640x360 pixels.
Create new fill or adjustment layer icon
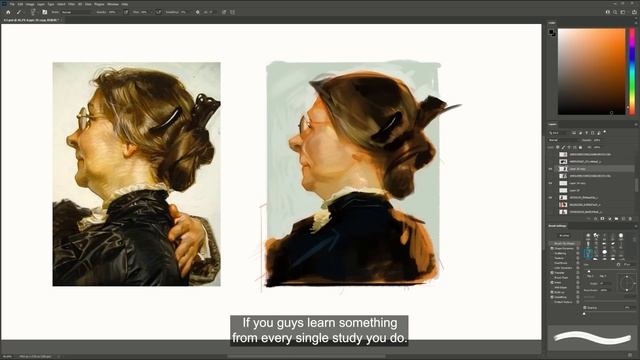click(x=610, y=219)
